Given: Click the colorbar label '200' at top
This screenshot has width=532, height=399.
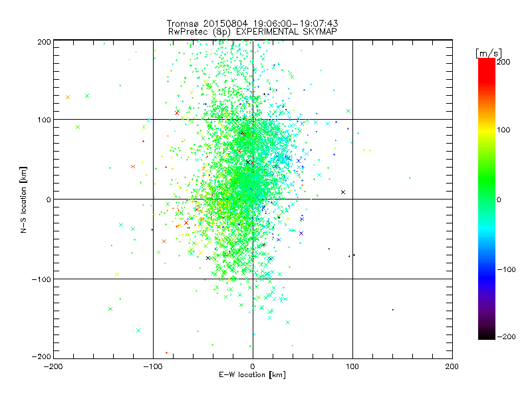Looking at the screenshot, I should tap(503, 62).
